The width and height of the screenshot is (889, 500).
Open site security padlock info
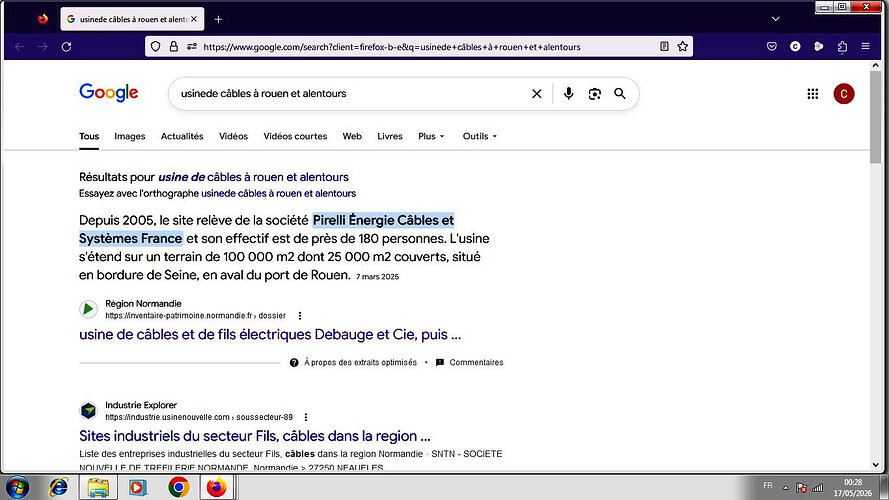[x=173, y=46]
